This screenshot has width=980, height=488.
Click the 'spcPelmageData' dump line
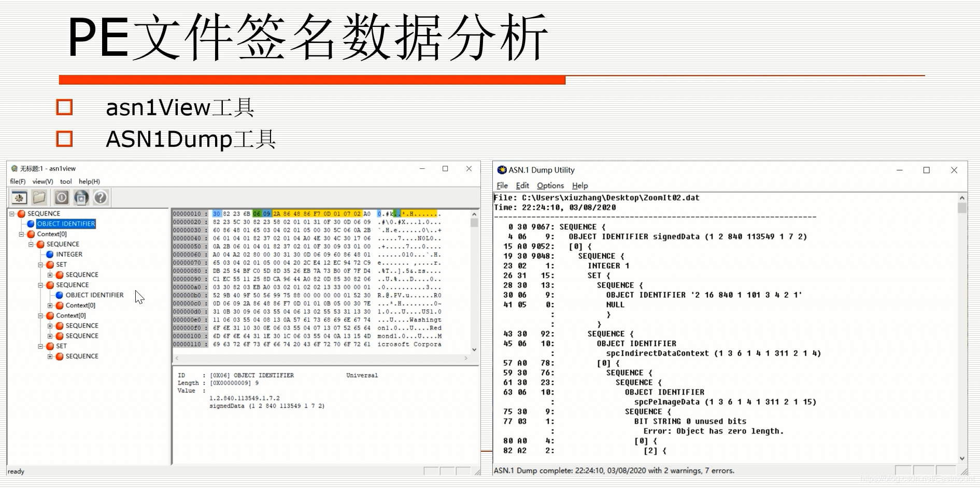point(725,402)
